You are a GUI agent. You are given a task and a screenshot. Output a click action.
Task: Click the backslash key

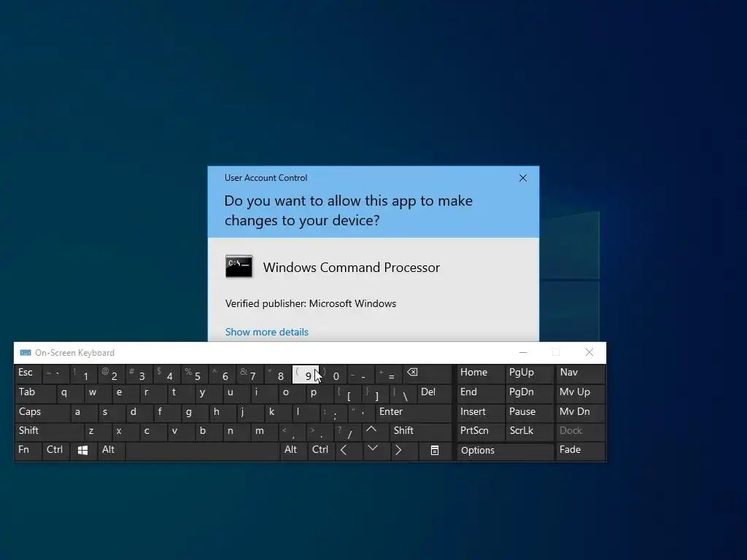[403, 393]
